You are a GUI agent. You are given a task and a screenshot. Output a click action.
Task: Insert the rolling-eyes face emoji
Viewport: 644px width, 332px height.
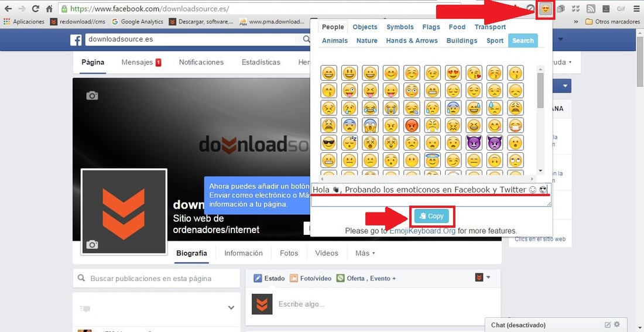(515, 160)
